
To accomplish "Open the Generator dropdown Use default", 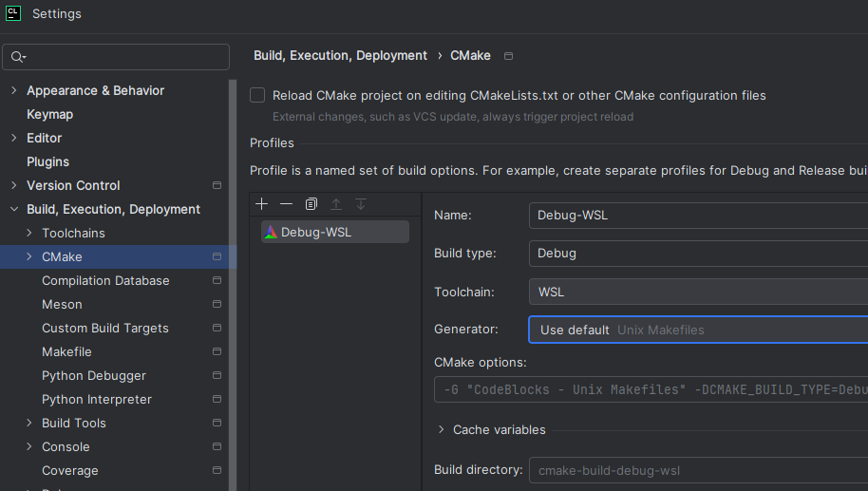I will (x=699, y=330).
